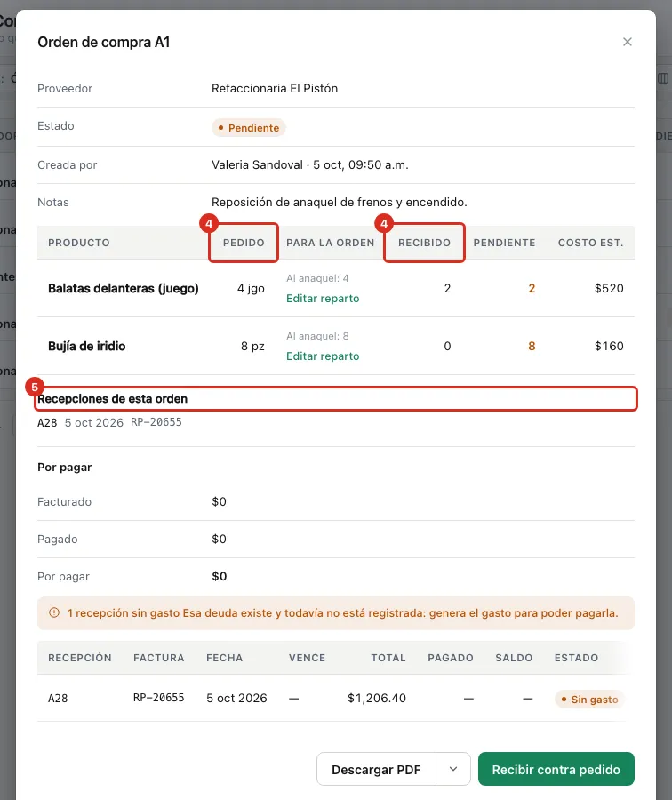The image size is (672, 800).
Task: Click the RECIBIDO column header
Action: tap(424, 243)
